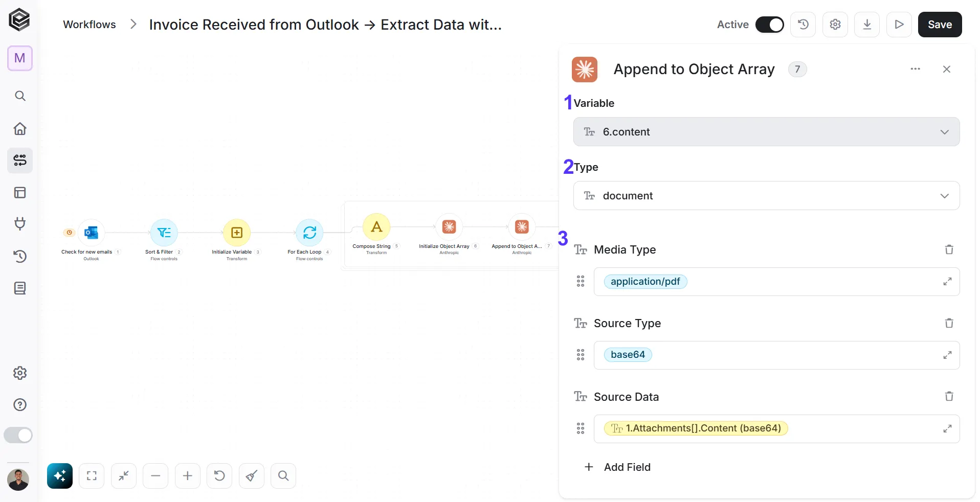Toggle the Active workflow switch
This screenshot has width=980, height=502.
[769, 25]
